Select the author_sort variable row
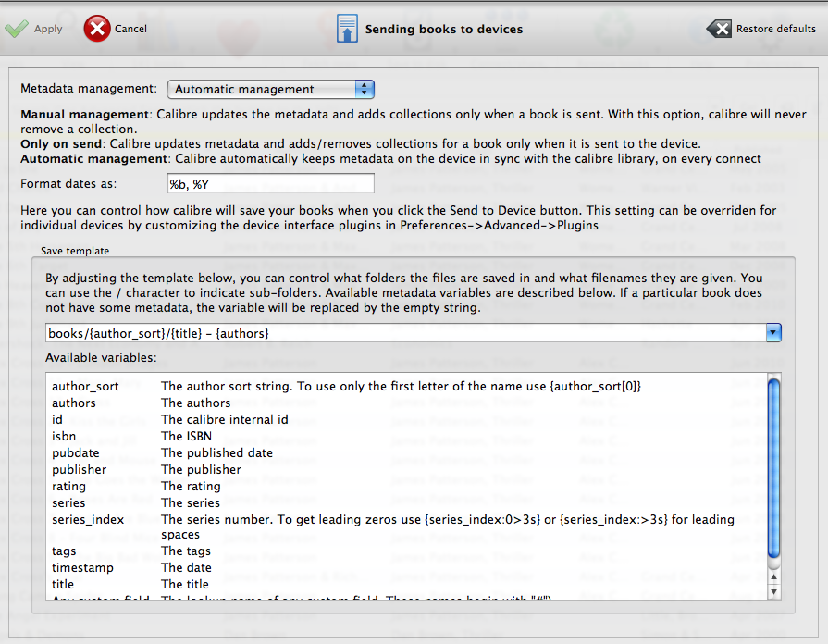Image resolution: width=828 pixels, height=644 pixels. point(346,386)
